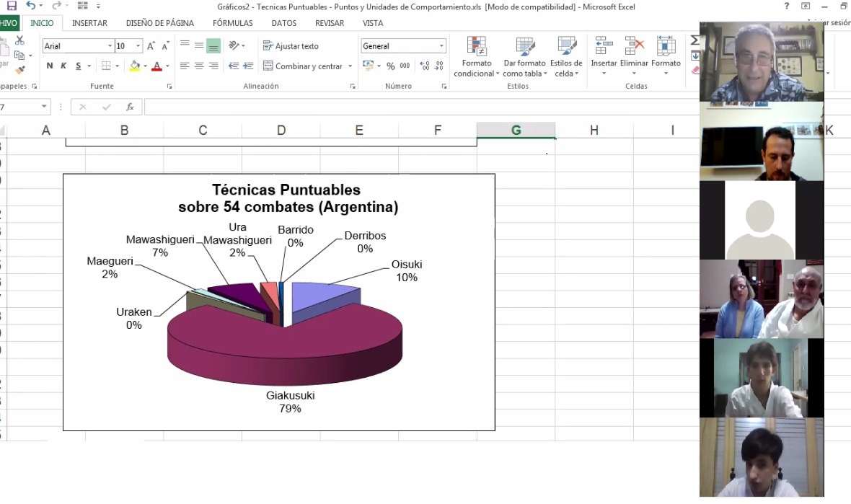Toggle italic (K) formatting

pyautogui.click(x=63, y=66)
